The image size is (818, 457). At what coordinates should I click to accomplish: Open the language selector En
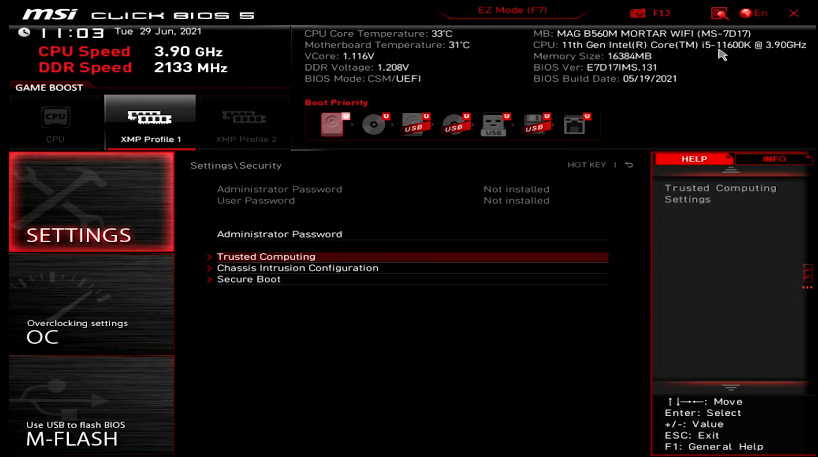point(753,14)
